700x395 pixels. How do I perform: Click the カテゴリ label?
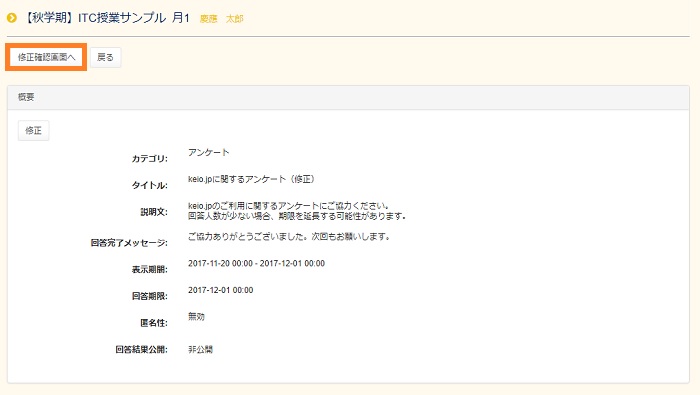(x=150, y=158)
